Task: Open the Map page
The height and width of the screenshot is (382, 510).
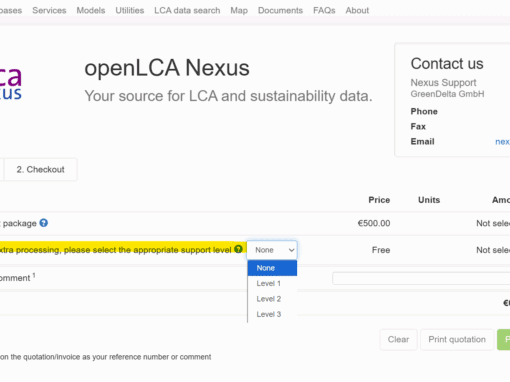Action: click(239, 10)
